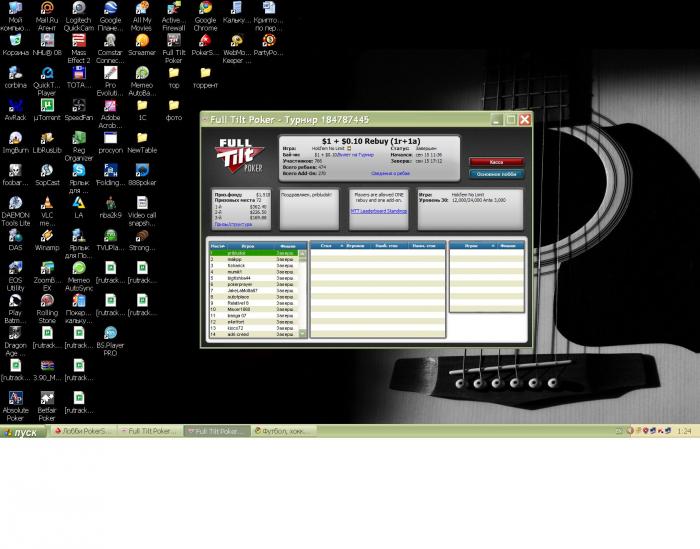
Task: Click down arrow of standings list scrollbar
Action: (302, 333)
